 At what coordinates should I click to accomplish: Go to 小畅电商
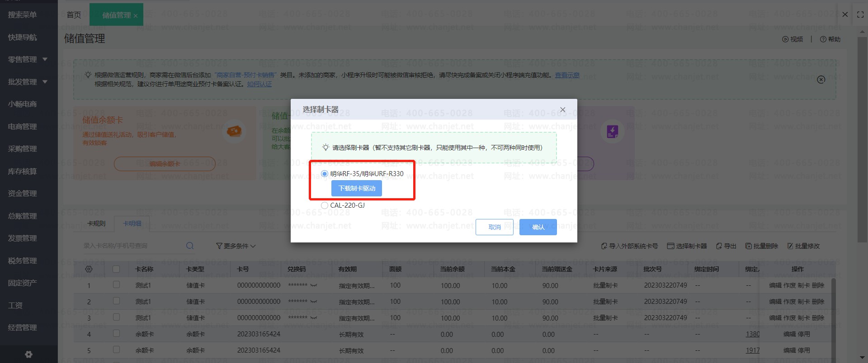23,104
